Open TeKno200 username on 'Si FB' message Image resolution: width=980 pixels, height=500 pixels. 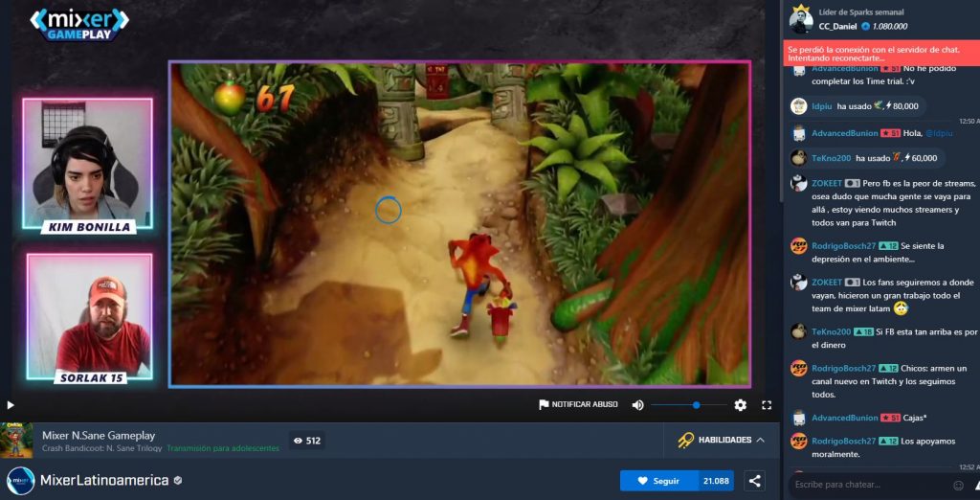click(832, 331)
